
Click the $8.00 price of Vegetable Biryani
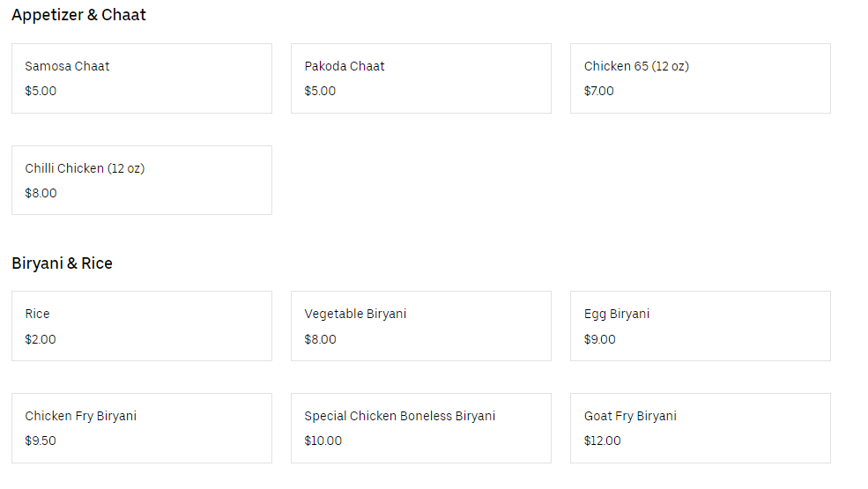320,339
